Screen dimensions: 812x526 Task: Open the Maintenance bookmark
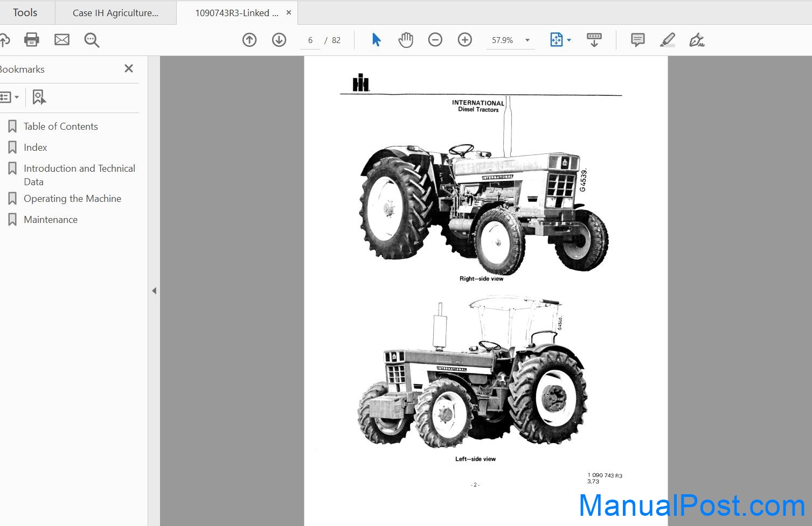51,220
